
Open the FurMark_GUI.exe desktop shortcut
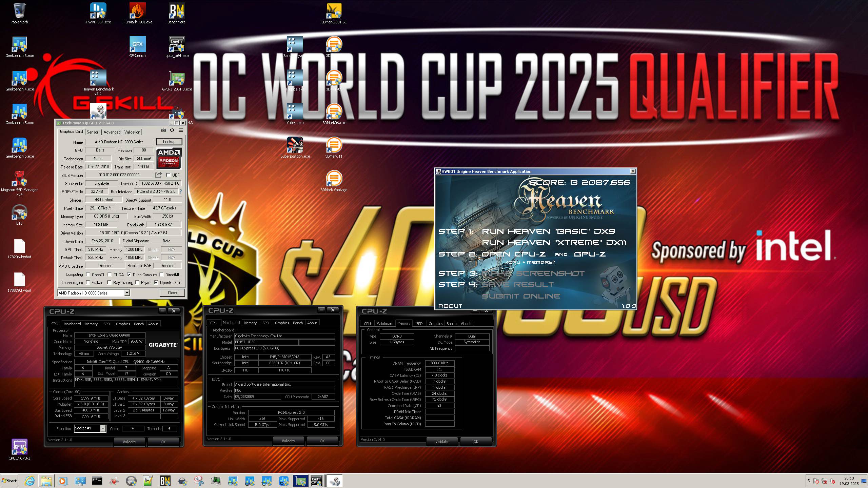coord(138,13)
